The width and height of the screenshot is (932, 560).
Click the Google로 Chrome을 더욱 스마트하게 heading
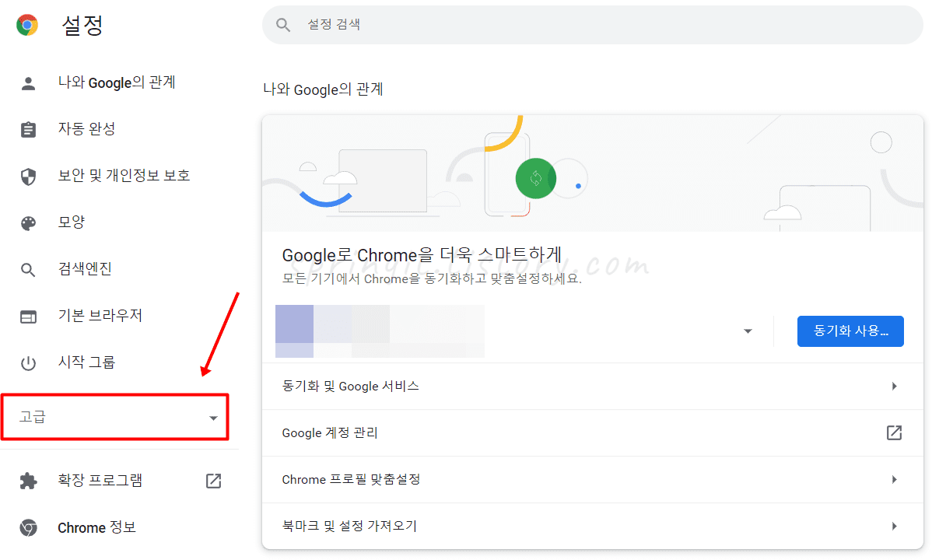pyautogui.click(x=422, y=255)
